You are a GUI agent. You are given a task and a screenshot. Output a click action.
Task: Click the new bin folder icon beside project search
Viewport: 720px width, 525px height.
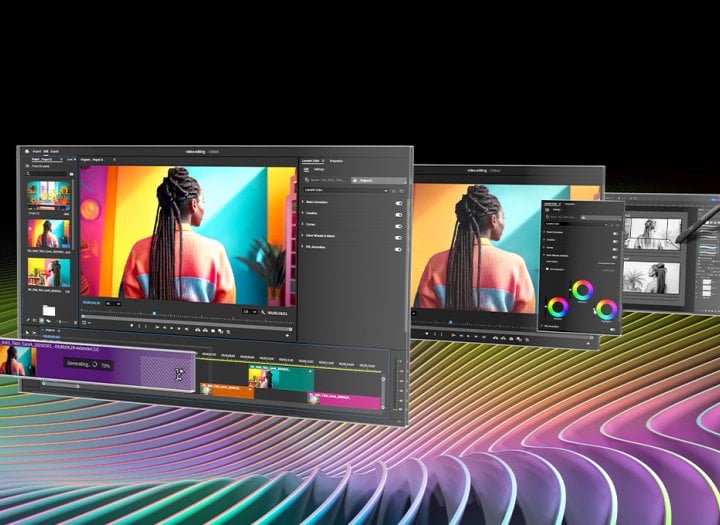point(71,174)
